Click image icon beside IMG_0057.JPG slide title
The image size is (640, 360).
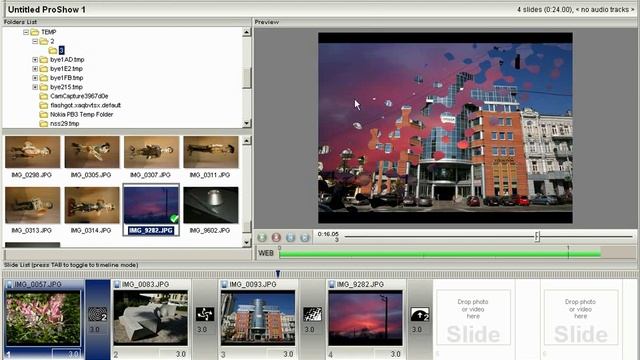[9, 284]
